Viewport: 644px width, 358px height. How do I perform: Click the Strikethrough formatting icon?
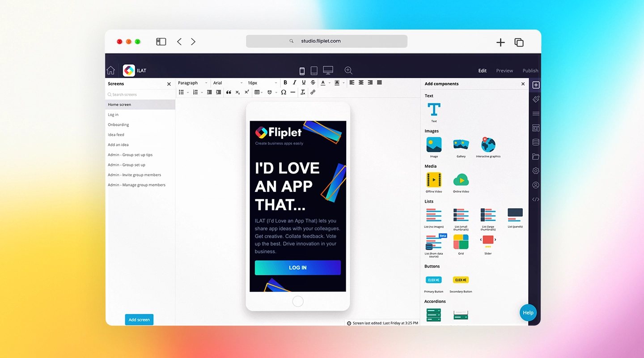[313, 82]
